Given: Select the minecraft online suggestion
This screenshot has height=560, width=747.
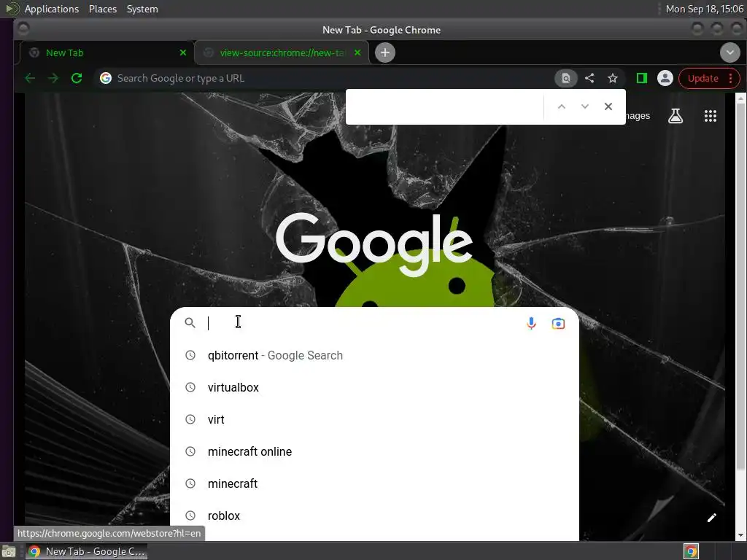Looking at the screenshot, I should [x=374, y=451].
